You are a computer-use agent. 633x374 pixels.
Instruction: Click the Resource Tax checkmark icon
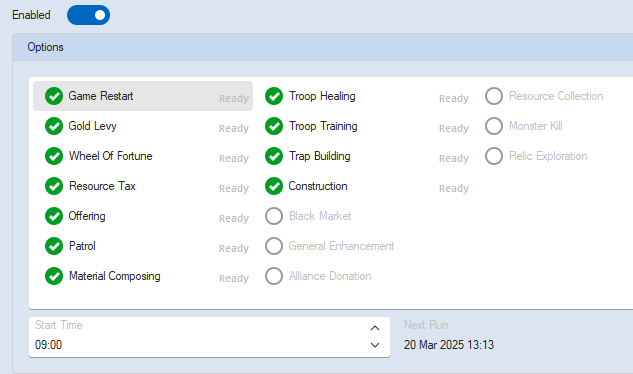click(x=54, y=186)
